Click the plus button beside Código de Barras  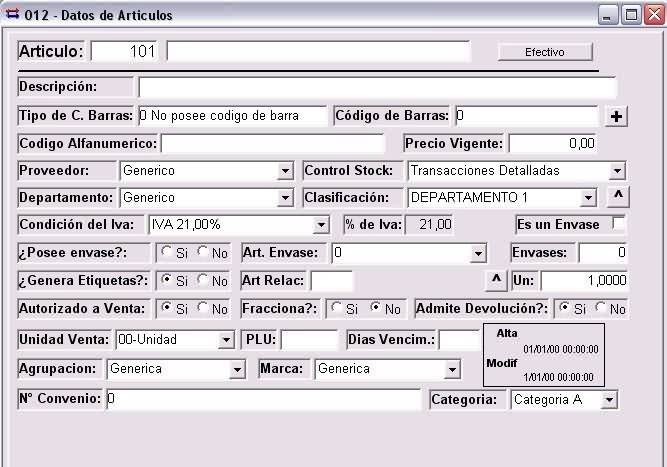click(617, 117)
